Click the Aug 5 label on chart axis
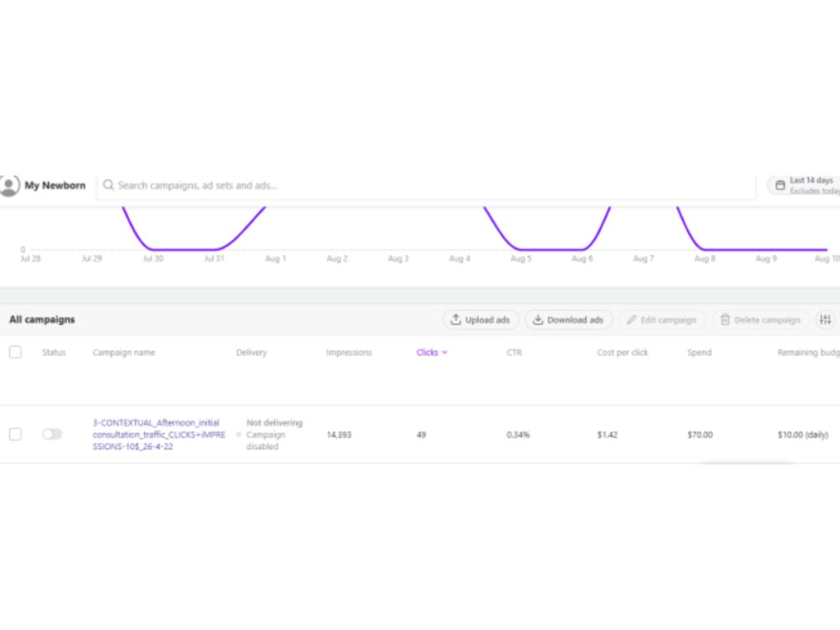 (521, 259)
